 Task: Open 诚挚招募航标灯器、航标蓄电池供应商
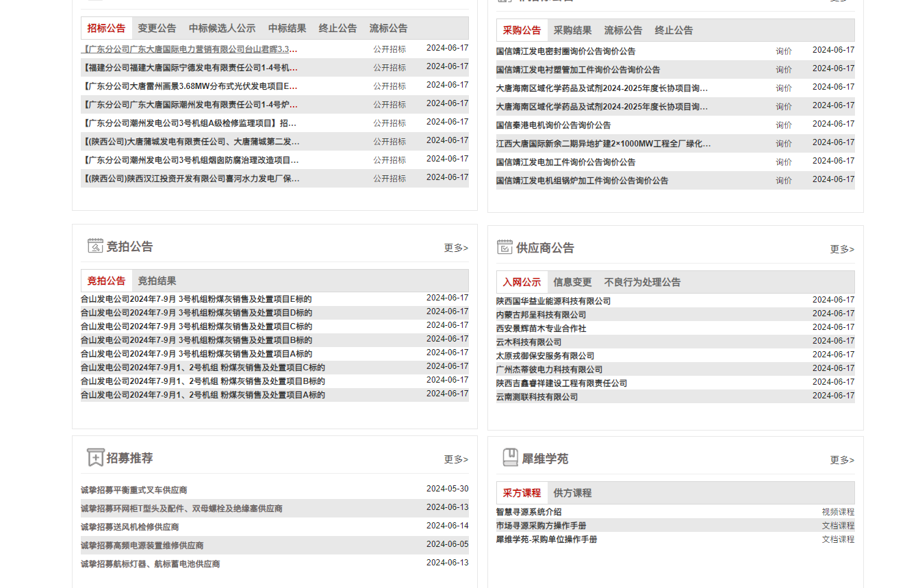pyautogui.click(x=151, y=564)
